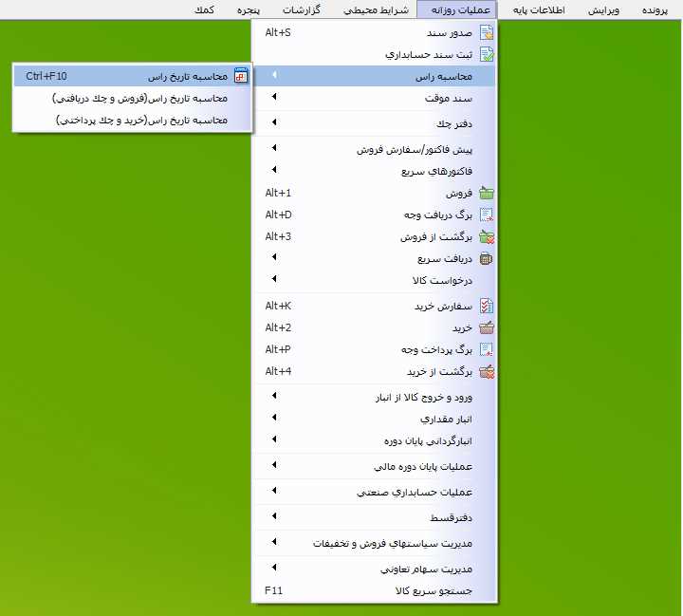Viewport: 683px width, 616px height.
Task: Click the برگ پرداخت وجه icon
Action: (x=487, y=349)
